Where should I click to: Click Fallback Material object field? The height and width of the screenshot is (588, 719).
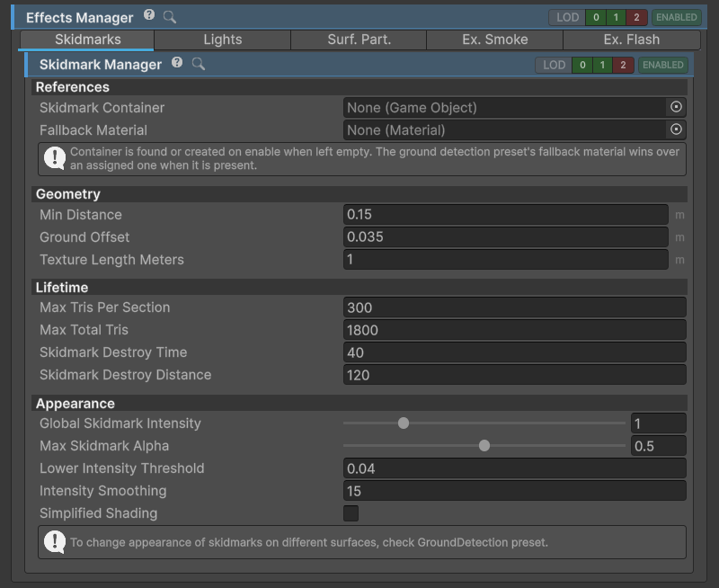point(514,129)
